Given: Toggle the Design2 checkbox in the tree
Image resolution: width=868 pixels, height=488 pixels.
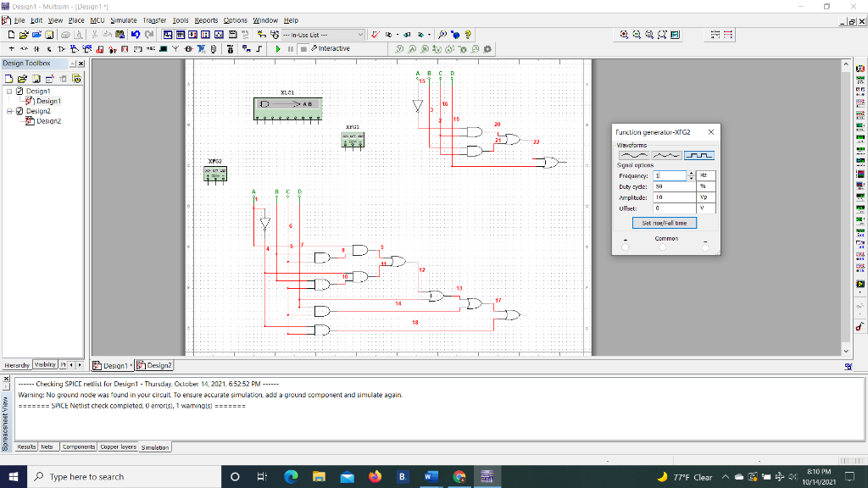Looking at the screenshot, I should pos(19,111).
